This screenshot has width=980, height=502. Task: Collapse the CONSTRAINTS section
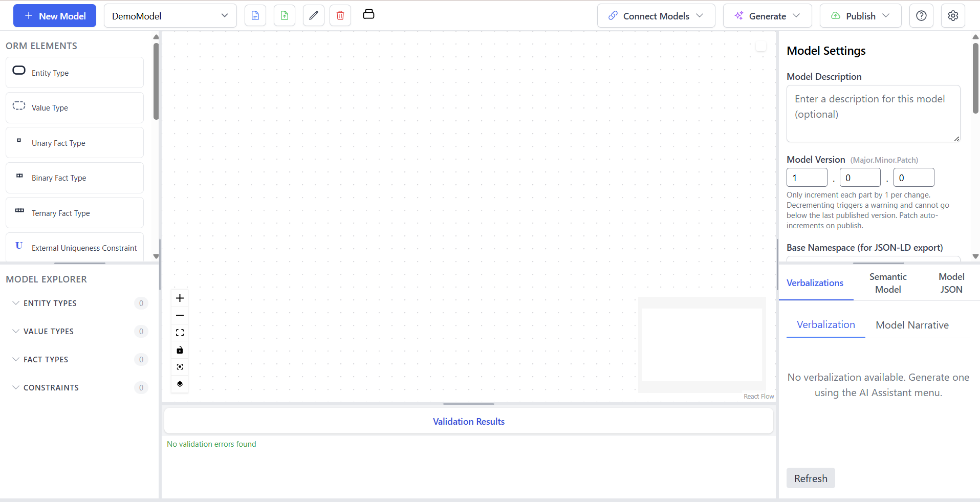coord(51,387)
